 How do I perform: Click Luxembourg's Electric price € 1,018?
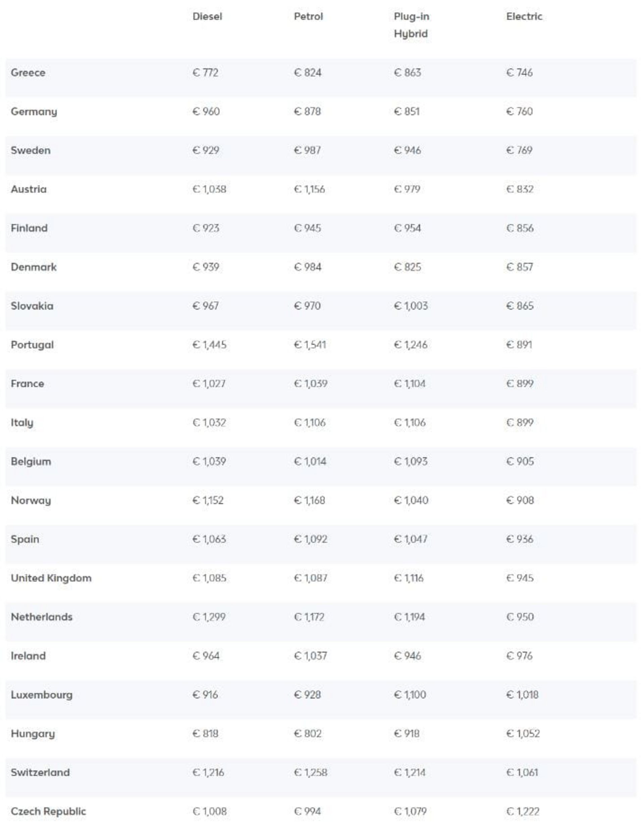pos(522,695)
